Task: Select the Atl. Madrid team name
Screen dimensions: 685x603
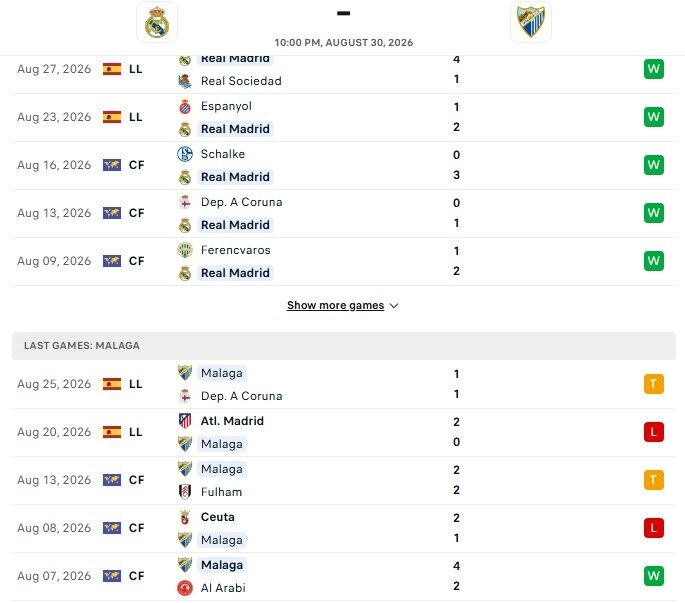Action: point(232,421)
